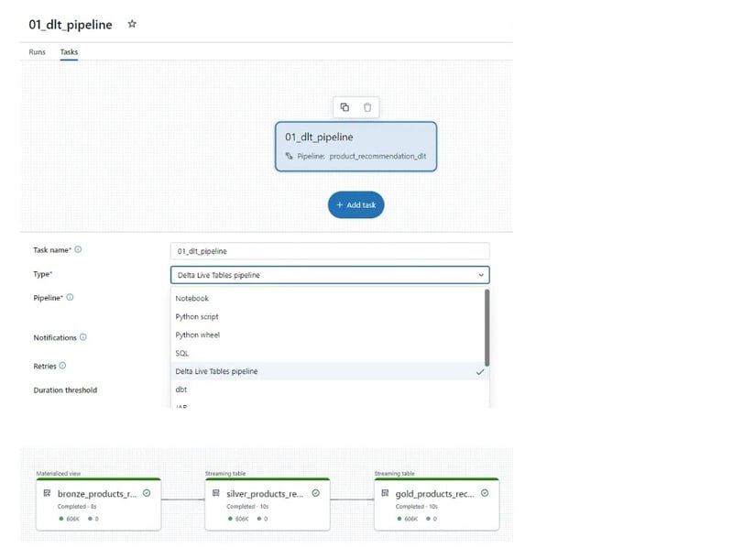Image resolution: width=733 pixels, height=560 pixels.
Task: Select Notebook from the type list
Action: click(192, 299)
